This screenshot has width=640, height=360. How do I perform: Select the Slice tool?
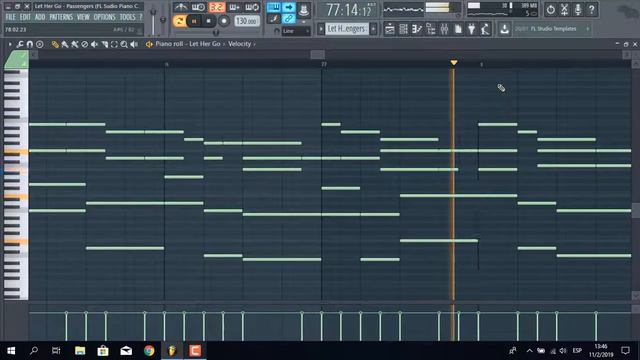point(104,44)
